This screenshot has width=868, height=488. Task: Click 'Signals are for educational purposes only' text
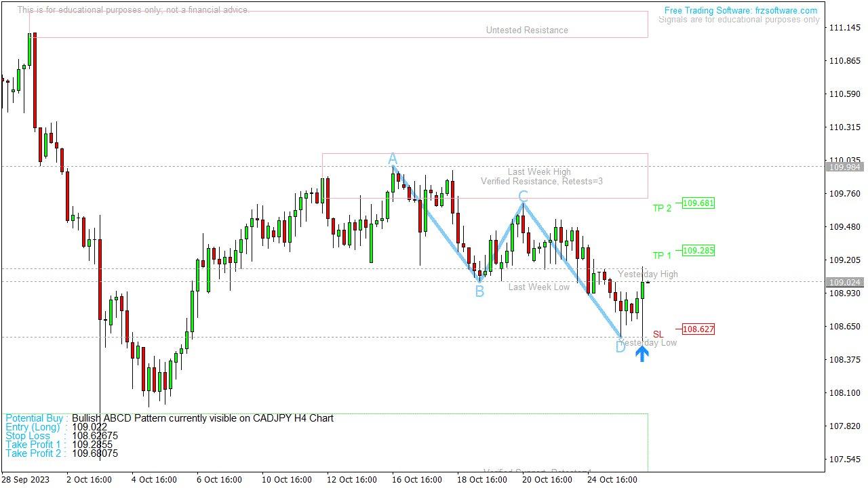click(738, 20)
